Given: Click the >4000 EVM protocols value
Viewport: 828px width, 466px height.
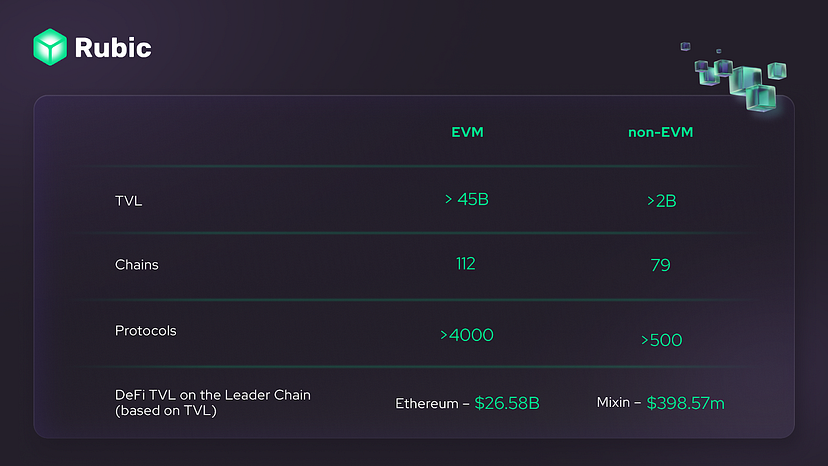Looking at the screenshot, I should pyautogui.click(x=467, y=335).
